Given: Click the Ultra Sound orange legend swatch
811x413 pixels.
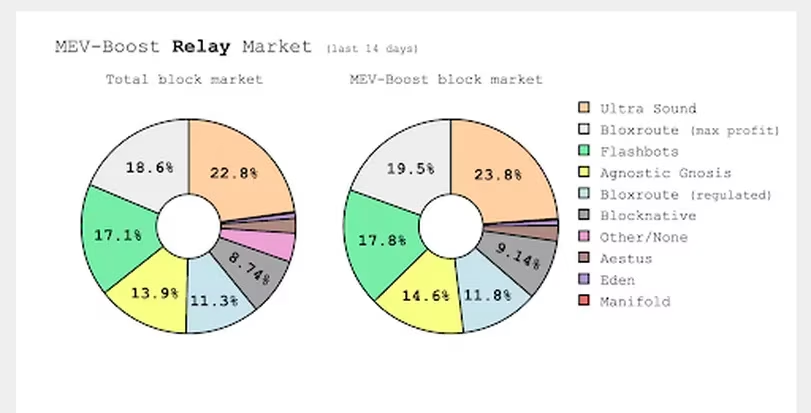Looking at the screenshot, I should tap(584, 108).
